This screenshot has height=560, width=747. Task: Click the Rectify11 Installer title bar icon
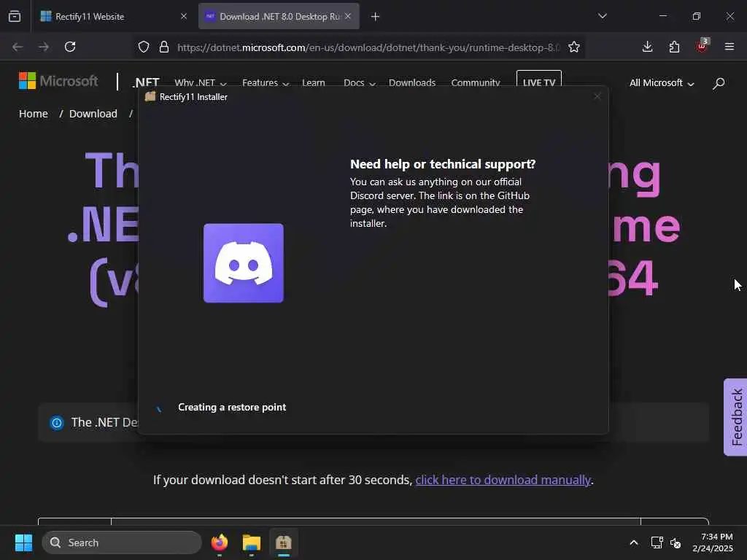pyautogui.click(x=150, y=97)
